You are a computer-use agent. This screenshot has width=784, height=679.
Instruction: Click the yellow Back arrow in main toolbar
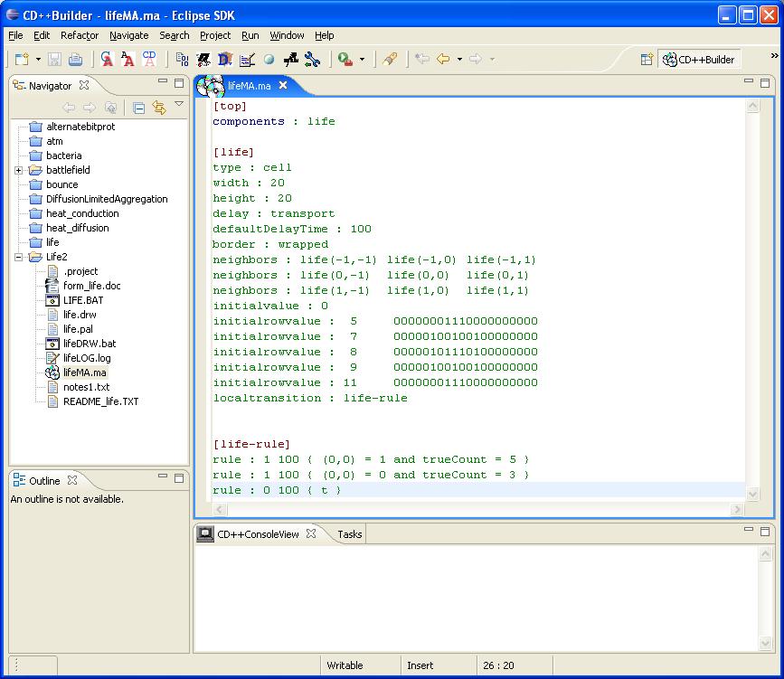[443, 59]
